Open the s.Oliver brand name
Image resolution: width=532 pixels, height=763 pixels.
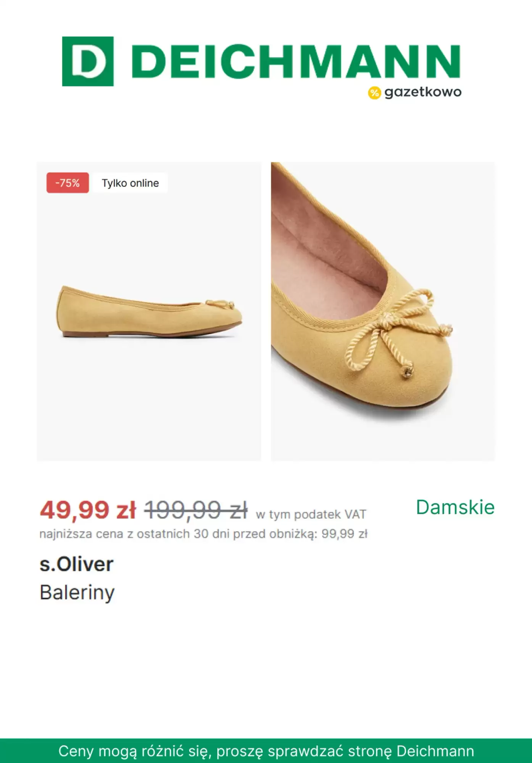(77, 564)
